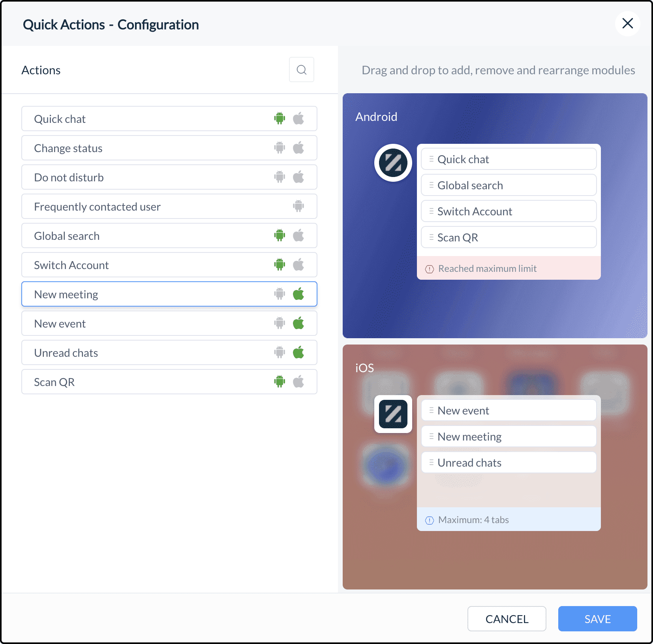
Task: Click warning icon beside Reached maximum limit
Action: click(x=430, y=269)
